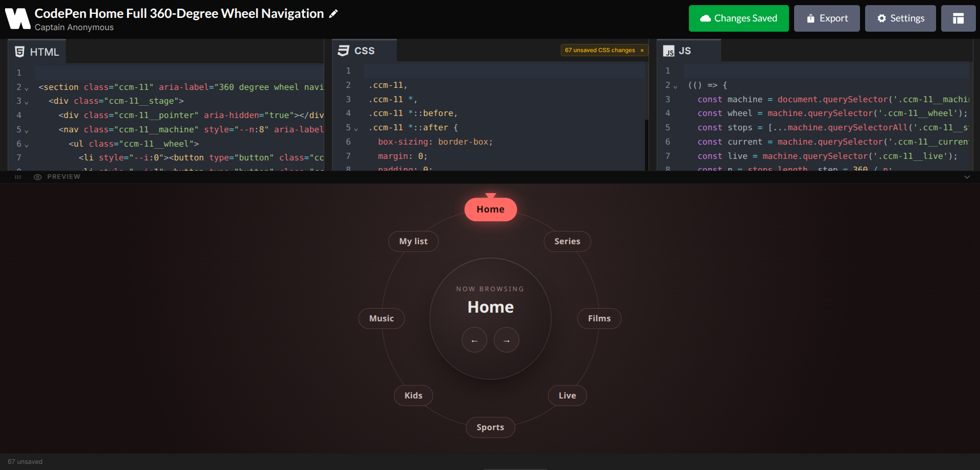Select the Home wheel button
Viewport: 980px width, 470px height.
tap(490, 209)
